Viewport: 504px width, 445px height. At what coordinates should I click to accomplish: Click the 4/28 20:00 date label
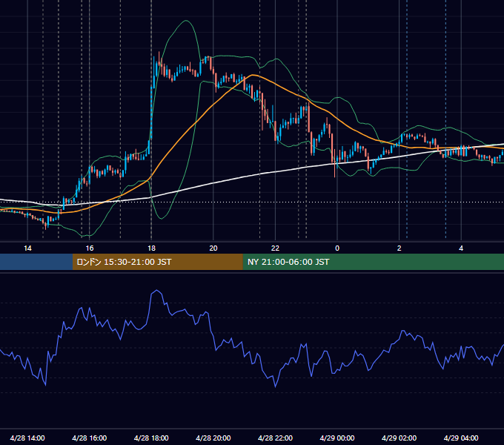(213, 438)
